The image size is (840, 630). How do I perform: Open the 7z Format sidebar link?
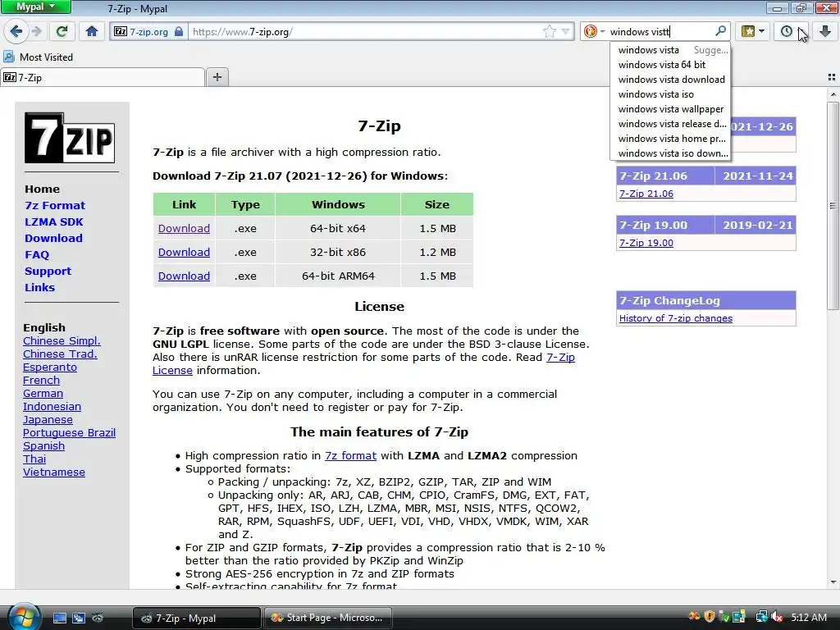pos(55,205)
